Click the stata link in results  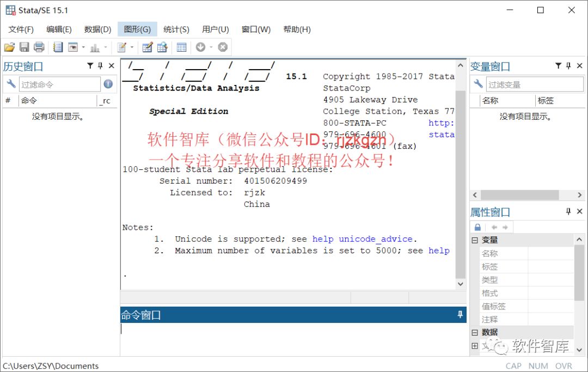[x=442, y=135]
